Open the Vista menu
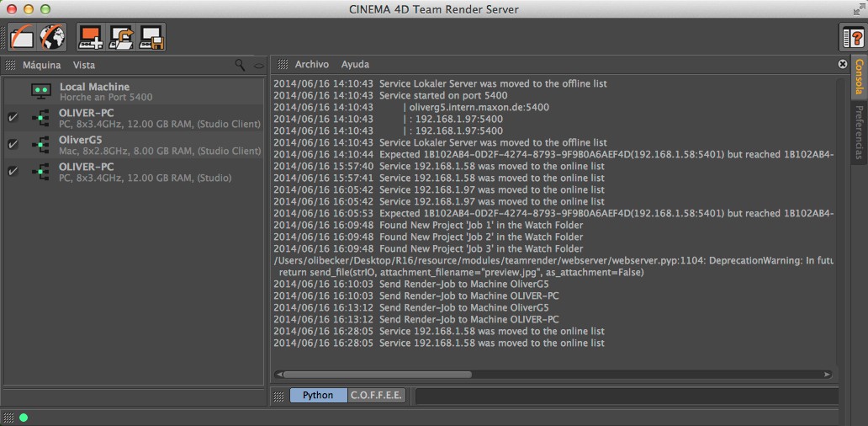This screenshot has height=426, width=868. [83, 66]
